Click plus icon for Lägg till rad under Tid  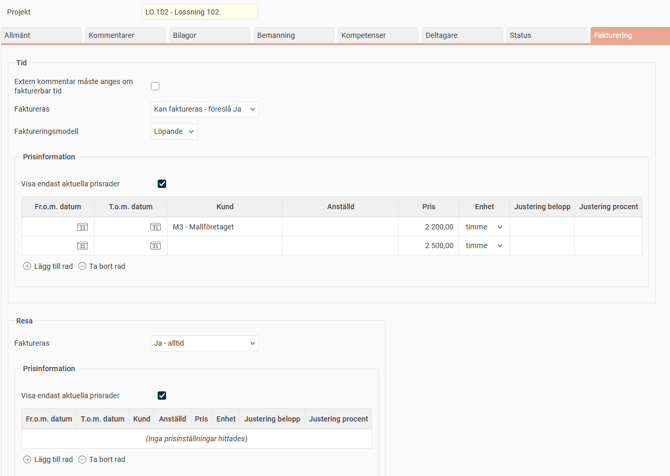click(x=27, y=266)
